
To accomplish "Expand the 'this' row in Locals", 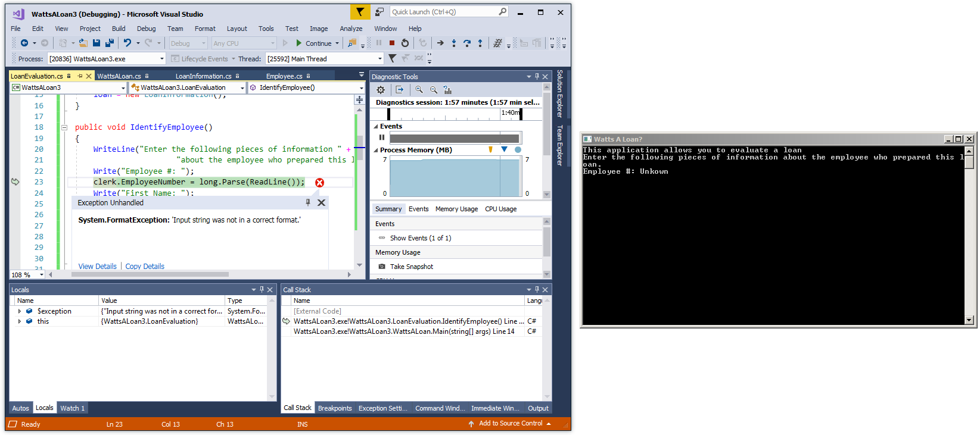I will [x=19, y=321].
